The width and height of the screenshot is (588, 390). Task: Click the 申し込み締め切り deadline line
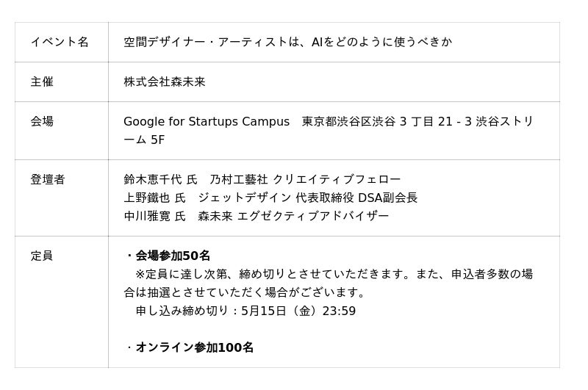245,311
